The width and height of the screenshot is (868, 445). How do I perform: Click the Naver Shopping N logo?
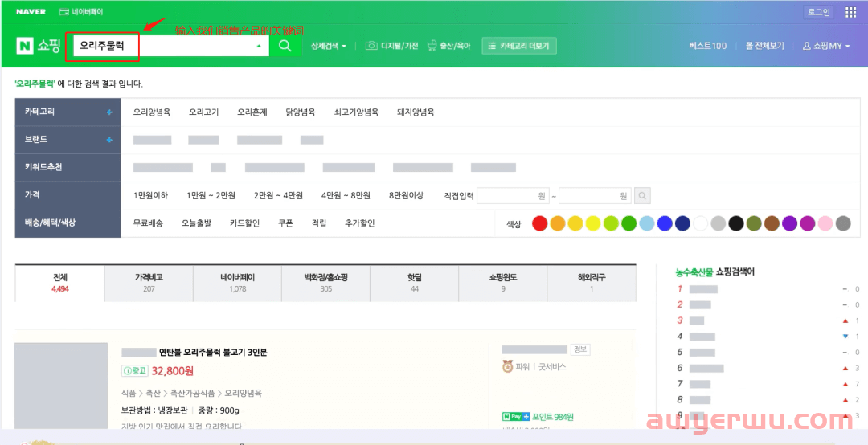coord(24,46)
